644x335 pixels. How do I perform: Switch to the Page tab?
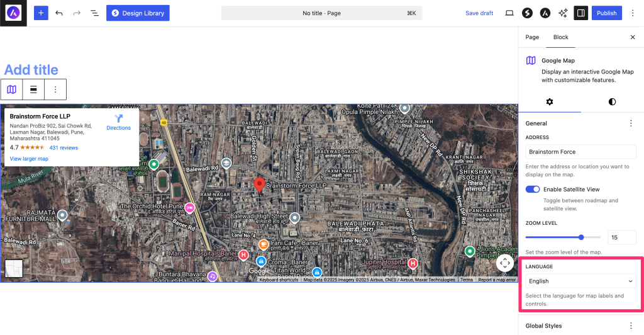tap(532, 37)
